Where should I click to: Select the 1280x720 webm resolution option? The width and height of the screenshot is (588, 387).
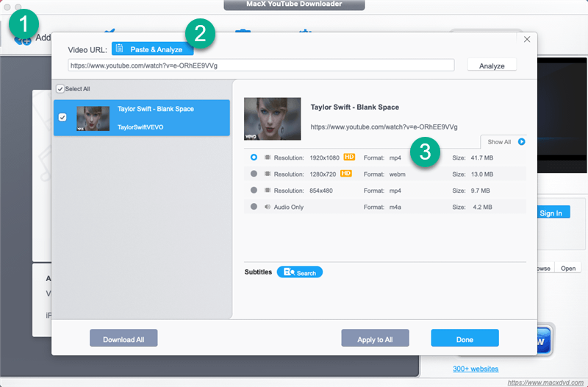[x=254, y=174]
